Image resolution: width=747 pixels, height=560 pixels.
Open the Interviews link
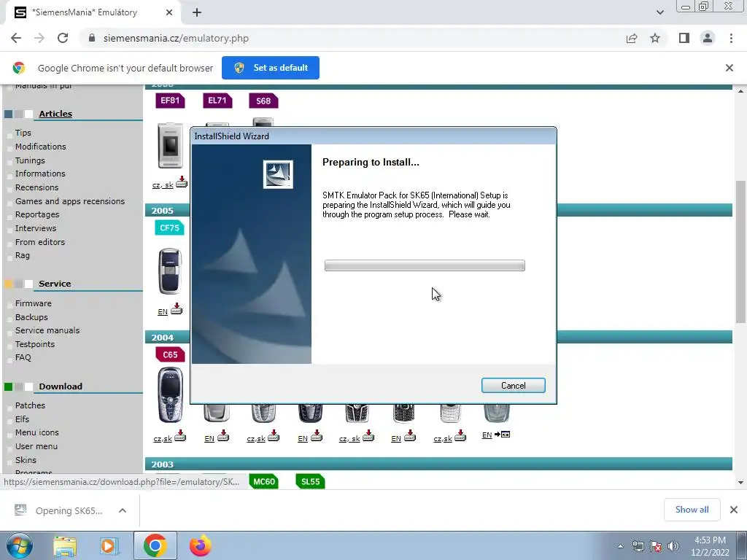point(36,228)
